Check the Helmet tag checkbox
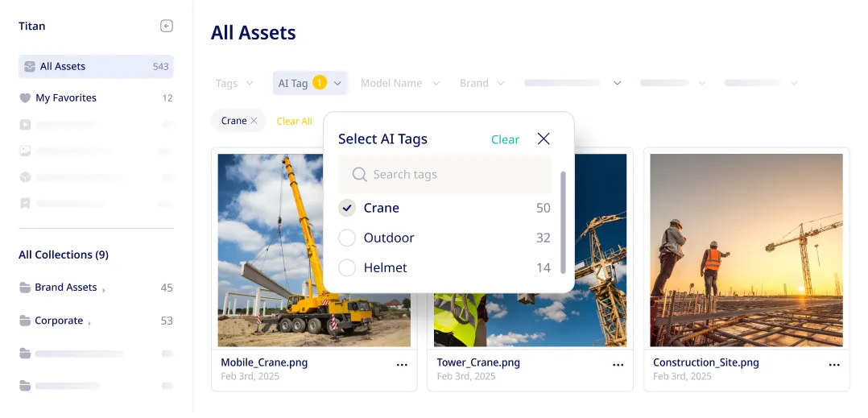This screenshot has width=868, height=418. [x=347, y=268]
